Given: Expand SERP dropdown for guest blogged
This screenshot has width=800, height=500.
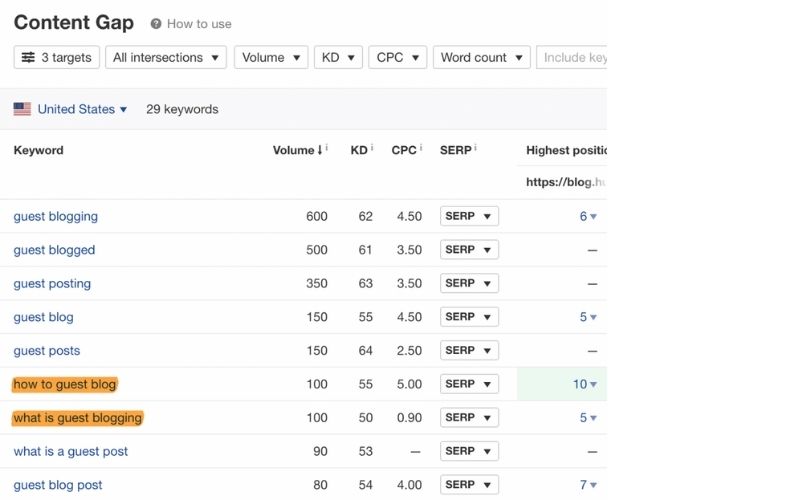Looking at the screenshot, I should coord(469,249).
